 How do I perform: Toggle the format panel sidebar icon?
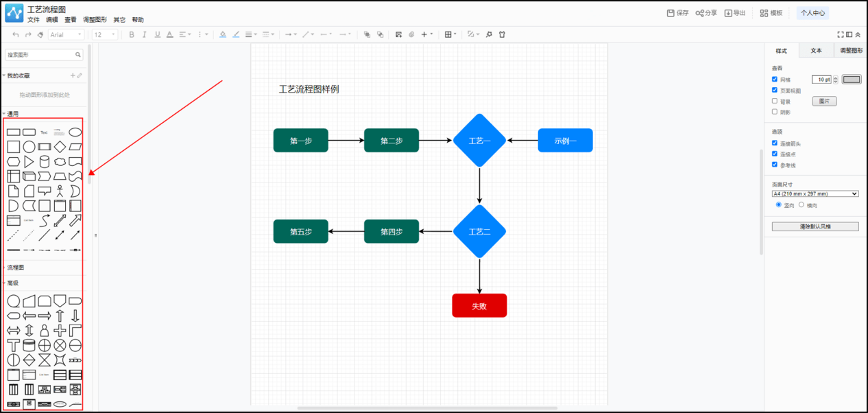(x=849, y=34)
